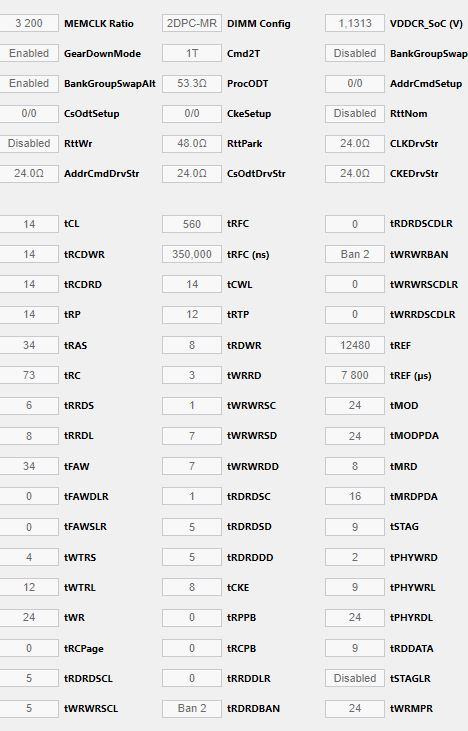468x731 pixels.
Task: Click the VDDCR_SoC voltage field
Action: (x=355, y=23)
